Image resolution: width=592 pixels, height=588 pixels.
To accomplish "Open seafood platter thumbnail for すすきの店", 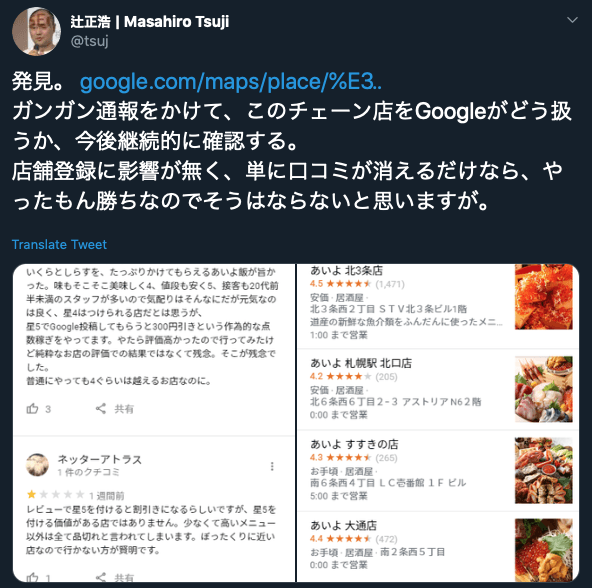I will click(x=544, y=470).
